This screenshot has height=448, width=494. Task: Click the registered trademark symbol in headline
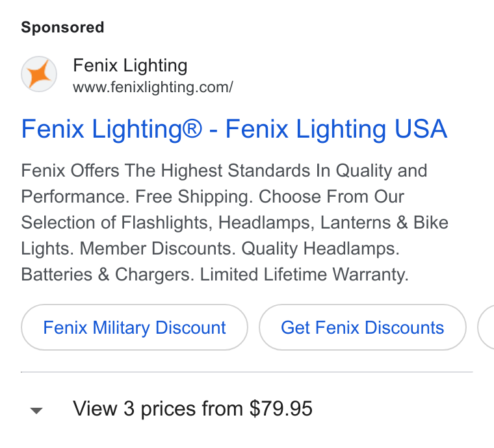192,129
